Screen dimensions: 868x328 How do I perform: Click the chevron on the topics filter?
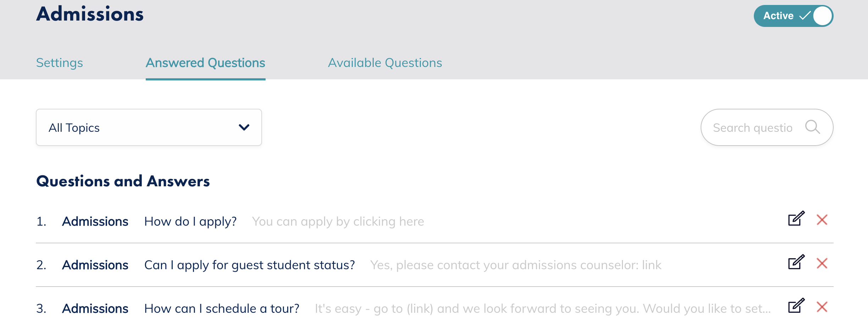click(x=244, y=127)
